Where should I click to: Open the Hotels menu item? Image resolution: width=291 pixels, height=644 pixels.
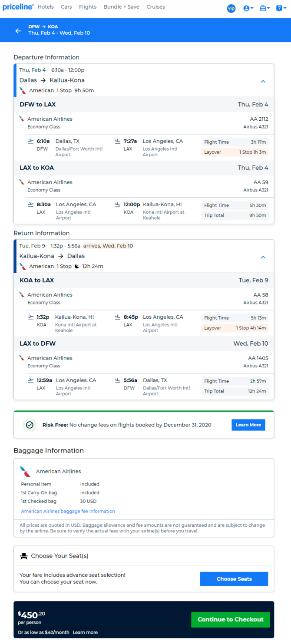(46, 7)
